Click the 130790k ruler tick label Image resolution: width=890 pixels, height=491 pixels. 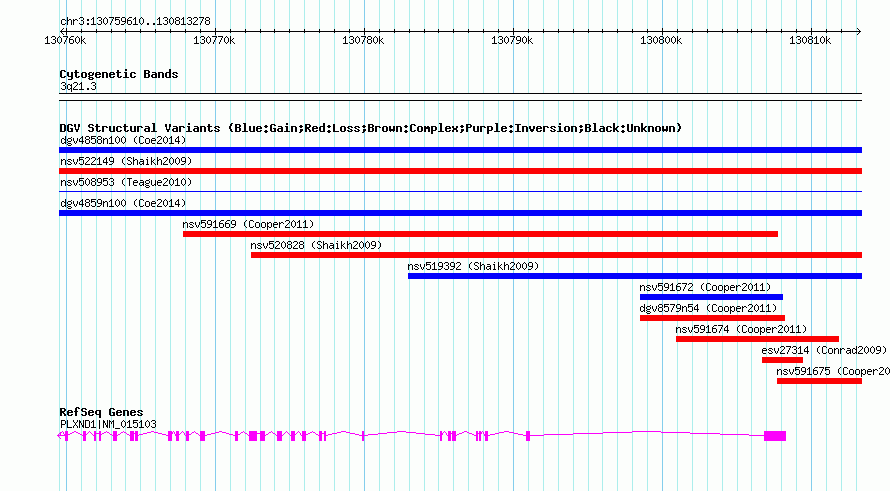point(512,40)
